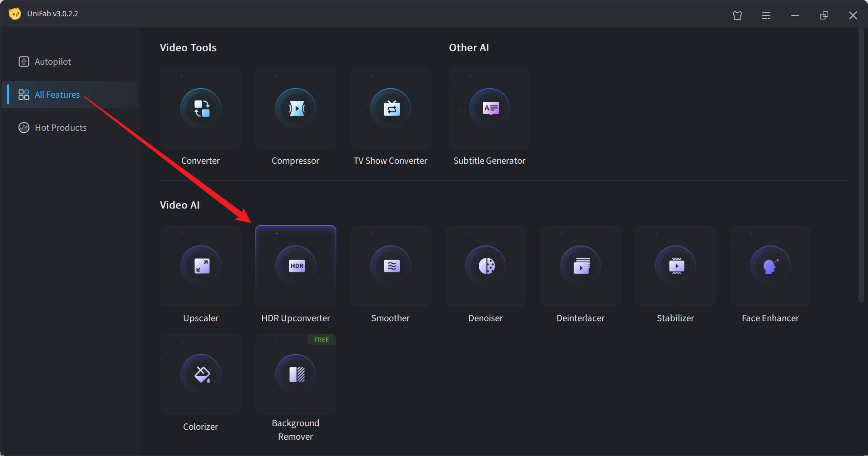Open the Denoiser tool icon
The width and height of the screenshot is (868, 456).
pos(486,266)
